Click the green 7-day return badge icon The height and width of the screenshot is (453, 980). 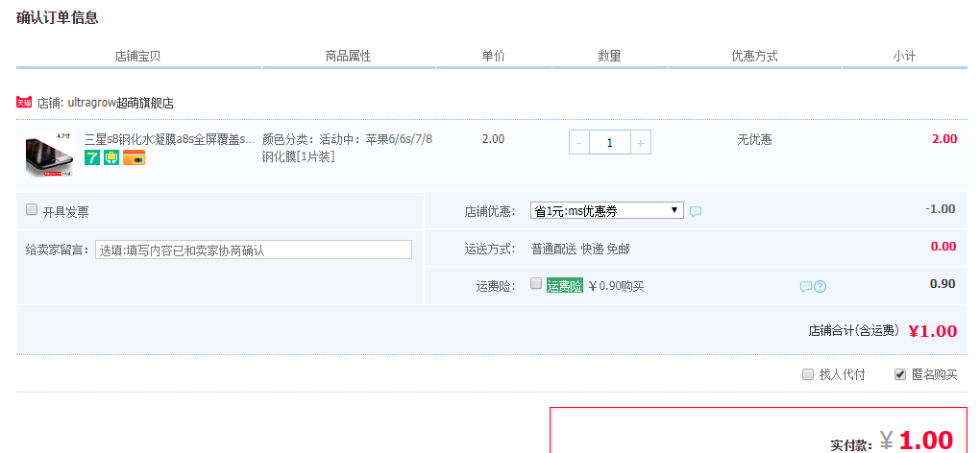(92, 157)
